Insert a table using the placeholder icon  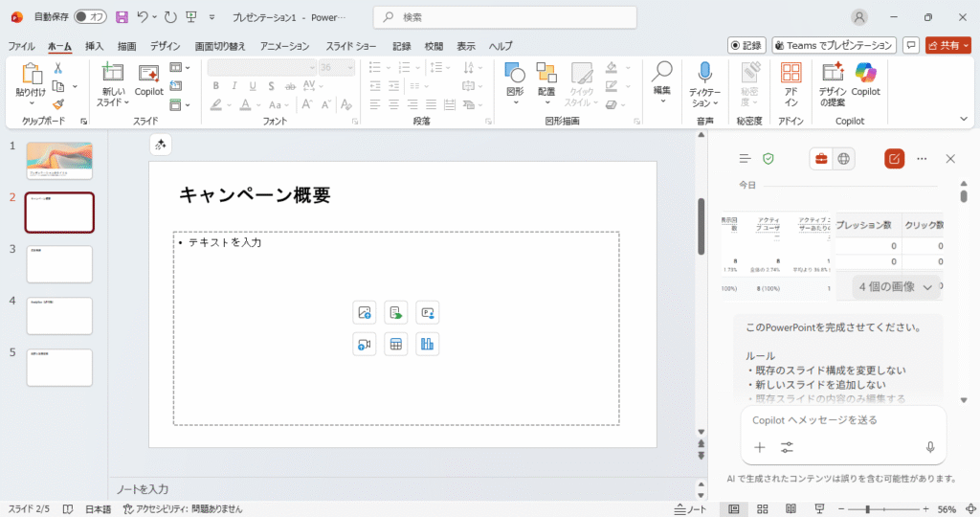(x=394, y=345)
